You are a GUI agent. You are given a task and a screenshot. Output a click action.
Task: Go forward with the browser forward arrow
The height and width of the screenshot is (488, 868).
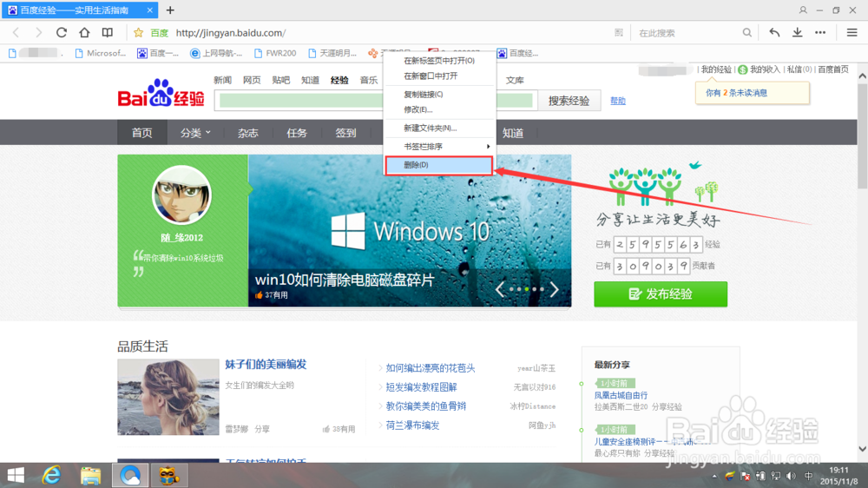[x=38, y=33]
